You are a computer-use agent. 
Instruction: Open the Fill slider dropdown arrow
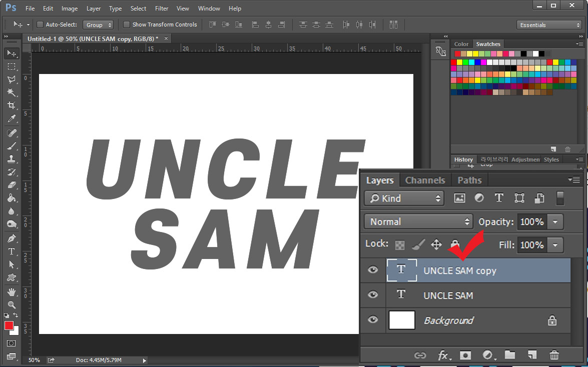coord(555,245)
